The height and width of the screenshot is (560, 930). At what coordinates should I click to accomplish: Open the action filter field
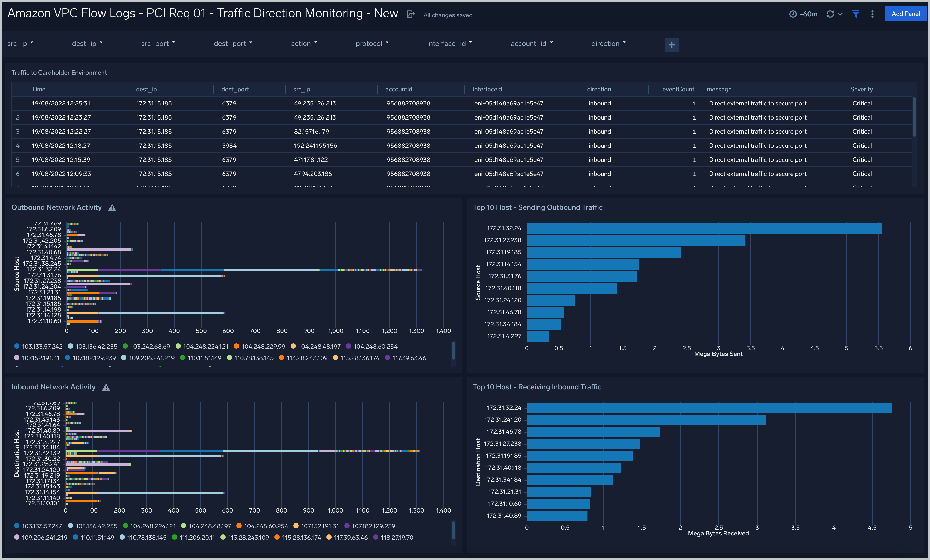coord(327,45)
